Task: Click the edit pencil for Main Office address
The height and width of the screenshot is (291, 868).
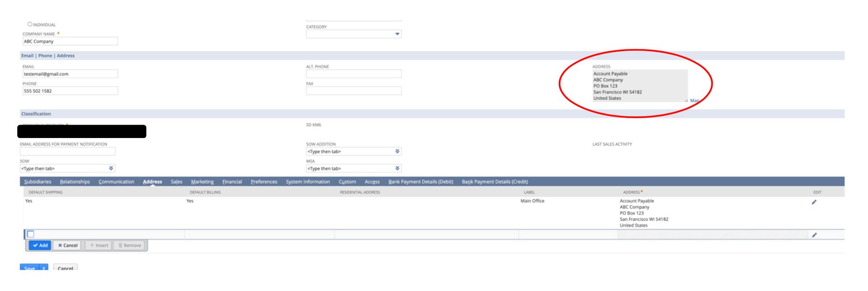Action: 814,202
